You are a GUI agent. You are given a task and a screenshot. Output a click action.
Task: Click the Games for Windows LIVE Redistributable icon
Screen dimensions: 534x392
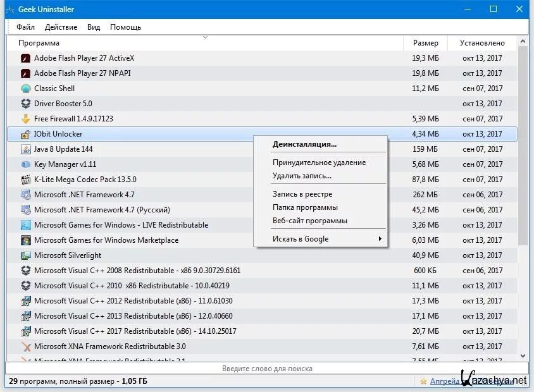pyautogui.click(x=25, y=225)
